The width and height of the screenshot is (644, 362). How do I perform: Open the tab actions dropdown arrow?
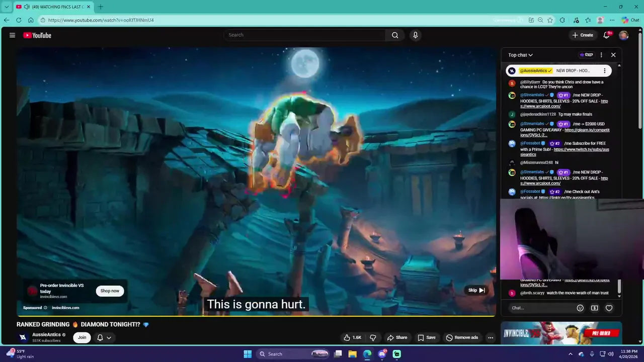pyautogui.click(x=7, y=7)
